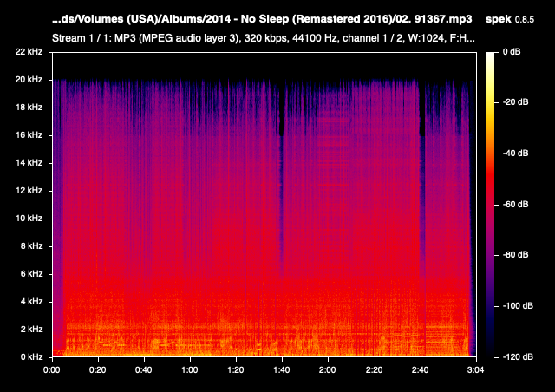Click the dB color gradient bar
The width and height of the screenshot is (555, 392).
pyautogui.click(x=490, y=205)
